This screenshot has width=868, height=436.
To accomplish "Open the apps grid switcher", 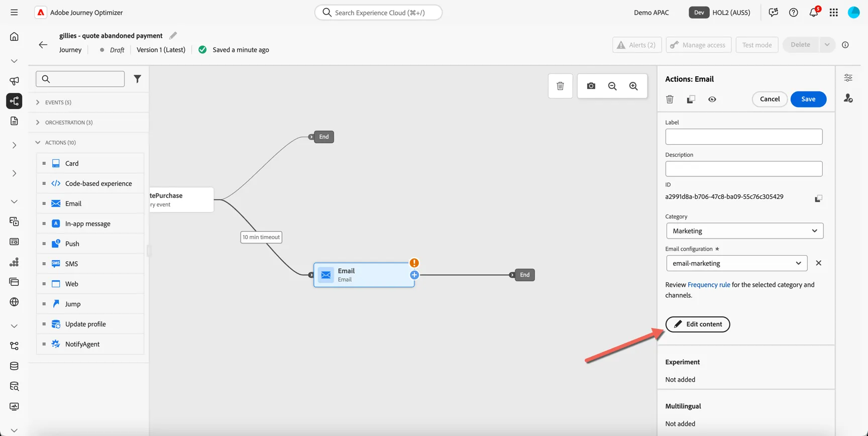I will pyautogui.click(x=834, y=13).
